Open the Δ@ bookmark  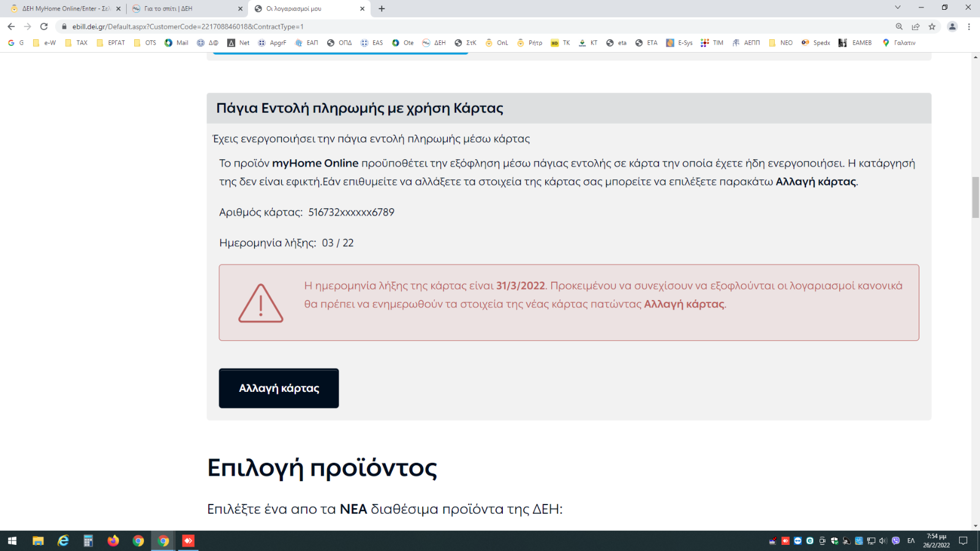coord(208,43)
